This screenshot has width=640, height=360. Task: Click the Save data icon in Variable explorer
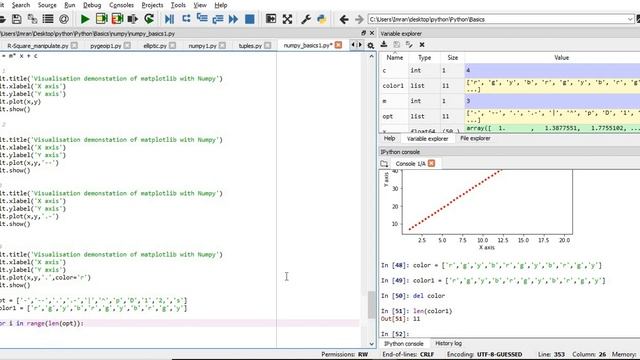coord(396,44)
